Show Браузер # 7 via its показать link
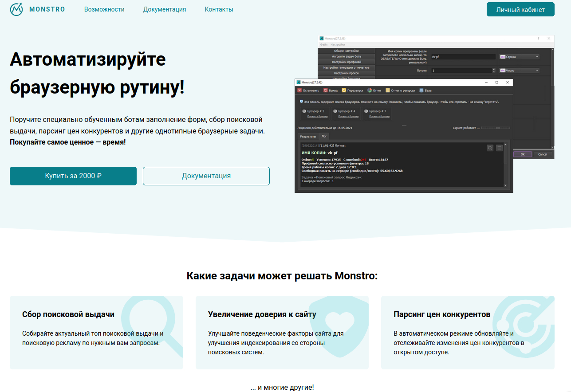 (x=379, y=116)
